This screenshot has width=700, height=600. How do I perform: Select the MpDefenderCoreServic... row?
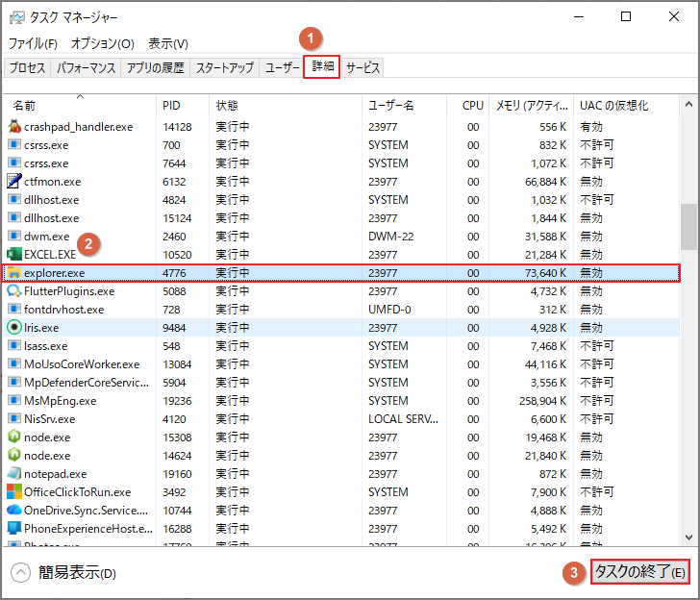pyautogui.click(x=341, y=382)
